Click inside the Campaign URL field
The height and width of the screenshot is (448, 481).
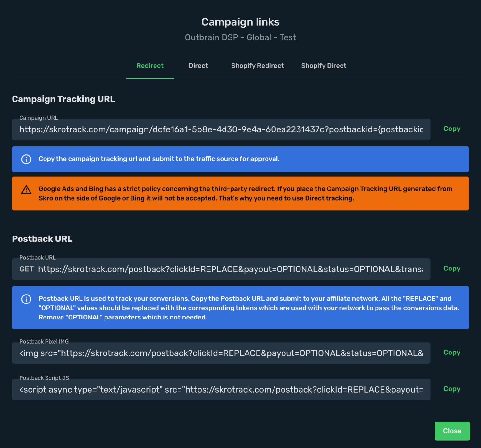[221, 129]
